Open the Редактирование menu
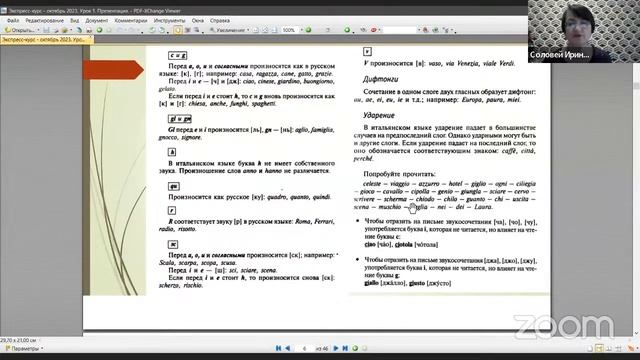The width and height of the screenshot is (640, 360). click(44, 20)
